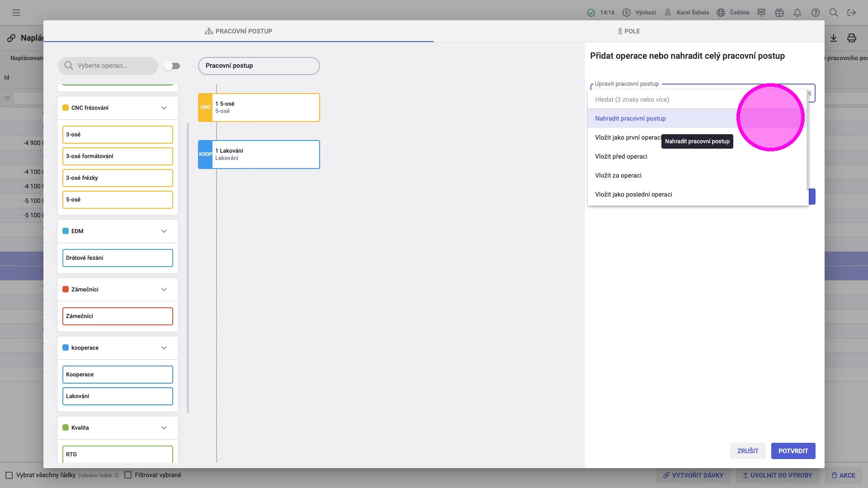This screenshot has height=488, width=868.
Task: Click the notifications bell icon
Action: click(x=797, y=13)
